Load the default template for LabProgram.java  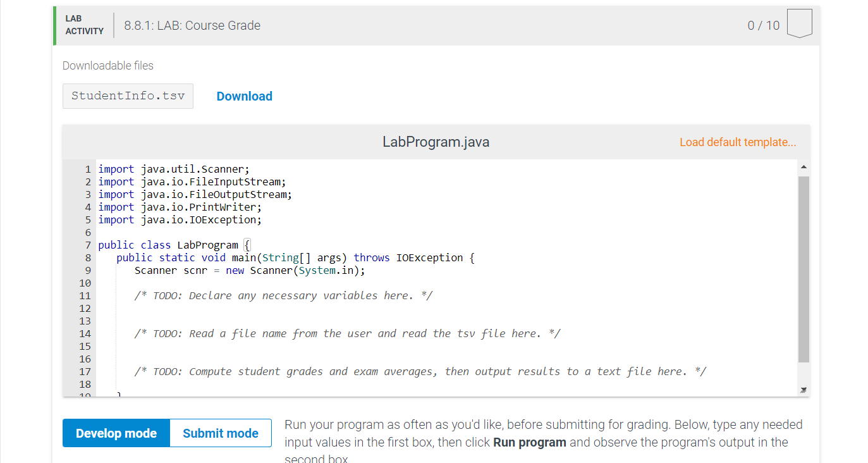[x=737, y=142]
